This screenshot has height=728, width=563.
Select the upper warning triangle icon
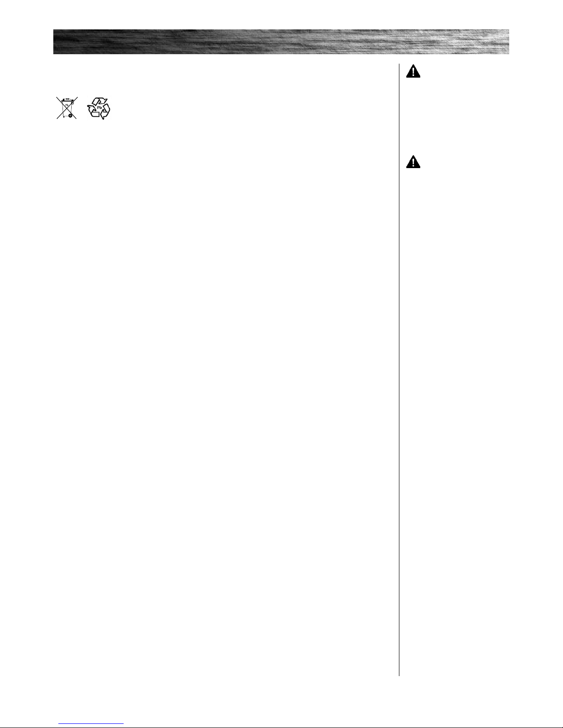(413, 71)
